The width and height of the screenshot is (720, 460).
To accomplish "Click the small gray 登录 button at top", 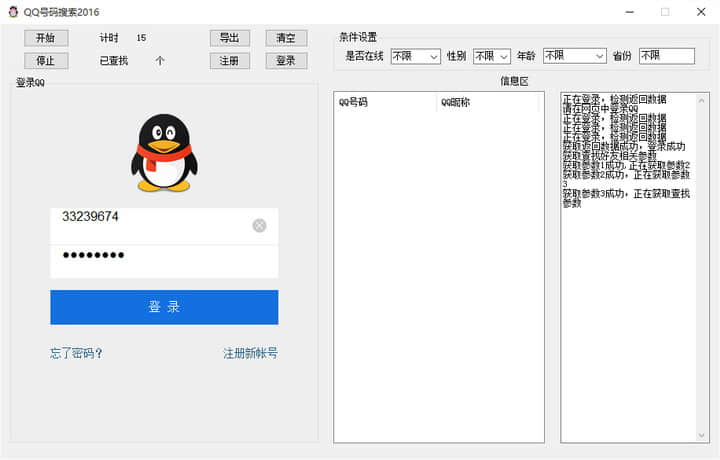I will [x=286, y=61].
